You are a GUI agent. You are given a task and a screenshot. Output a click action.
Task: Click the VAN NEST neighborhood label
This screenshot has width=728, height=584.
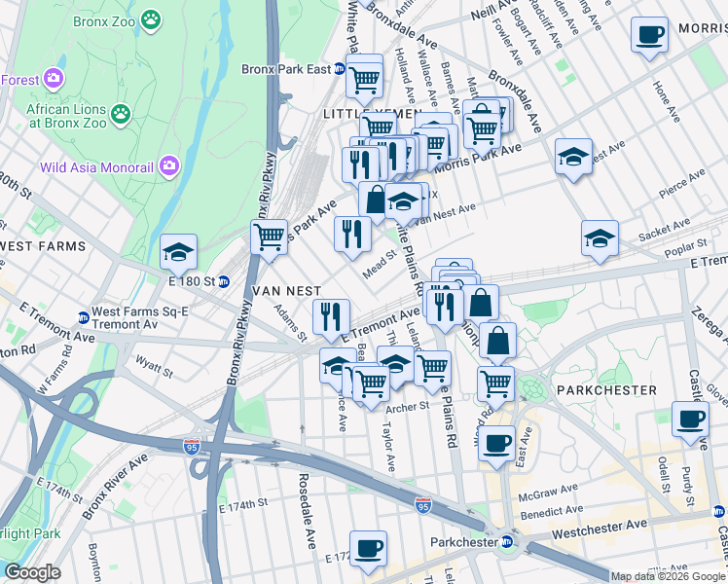click(x=286, y=291)
